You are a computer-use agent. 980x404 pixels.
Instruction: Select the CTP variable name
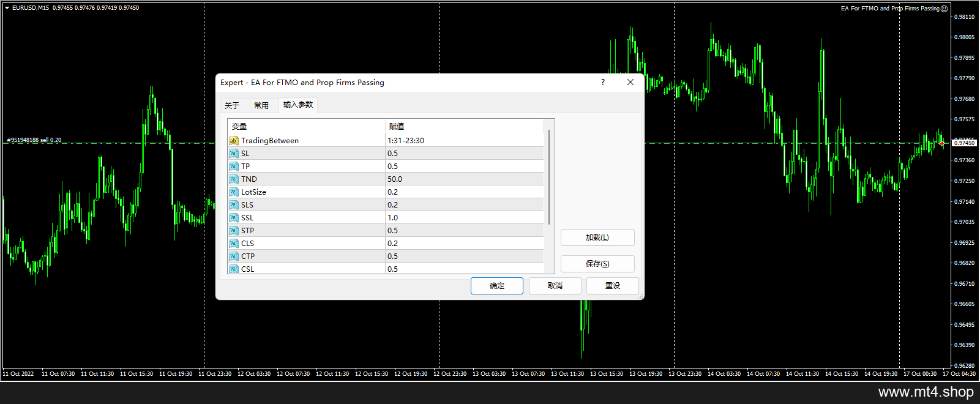tap(248, 256)
